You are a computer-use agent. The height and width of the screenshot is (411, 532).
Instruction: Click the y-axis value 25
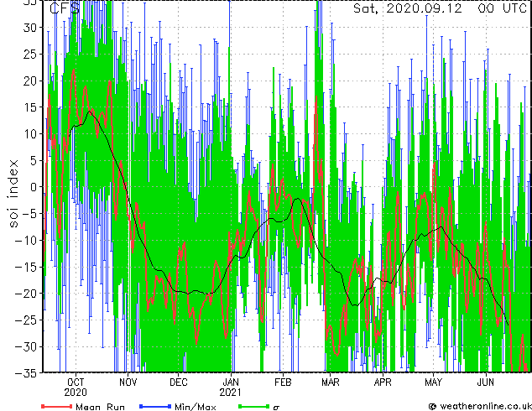pyautogui.click(x=30, y=54)
